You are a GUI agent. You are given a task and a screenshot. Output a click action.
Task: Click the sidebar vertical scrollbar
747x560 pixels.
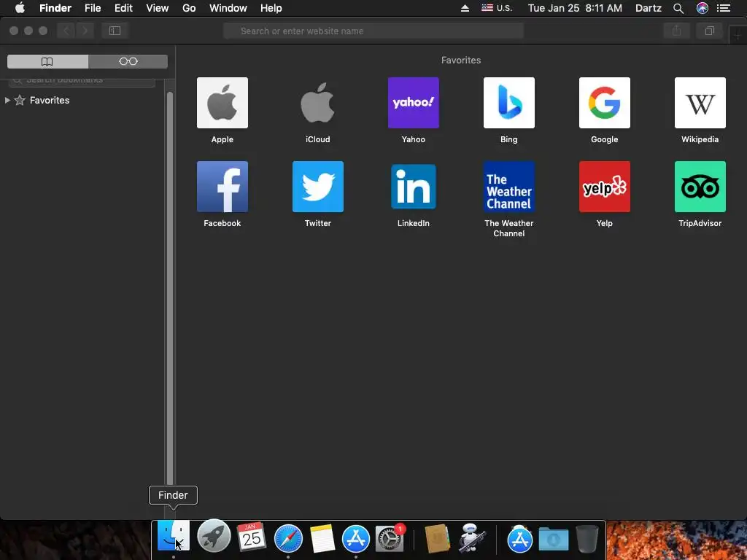[169, 287]
